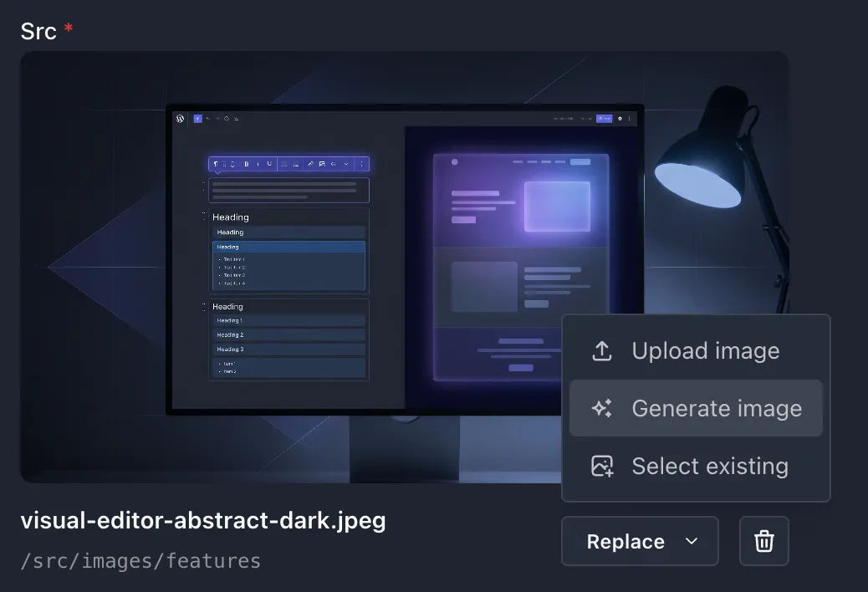
Task: Click the /src/images/features path text
Action: tap(140, 561)
